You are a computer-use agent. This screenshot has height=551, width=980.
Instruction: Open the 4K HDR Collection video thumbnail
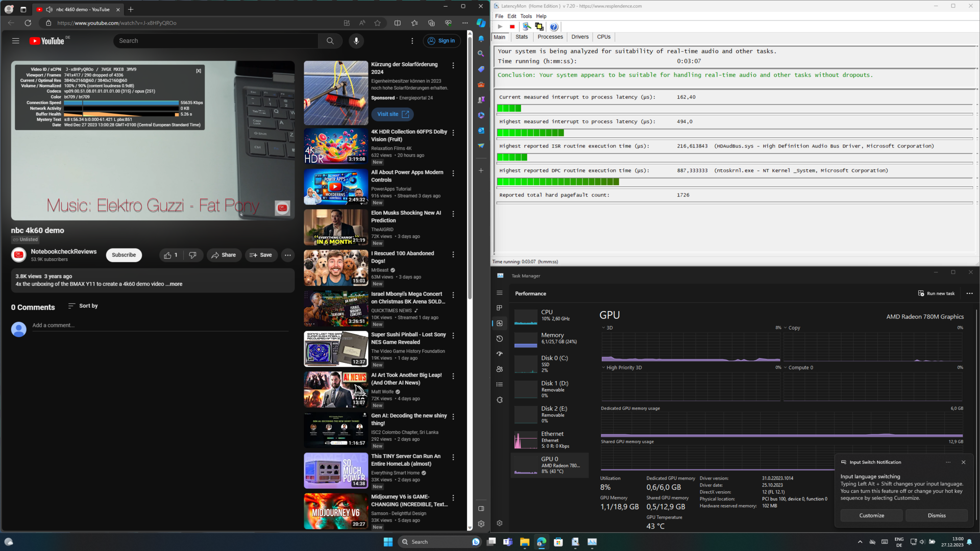335,146
